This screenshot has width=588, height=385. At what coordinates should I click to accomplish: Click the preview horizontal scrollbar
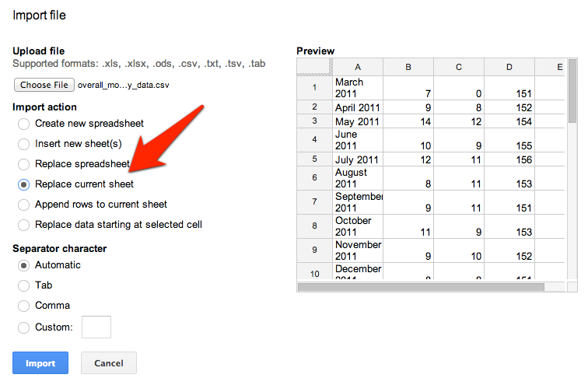(421, 287)
